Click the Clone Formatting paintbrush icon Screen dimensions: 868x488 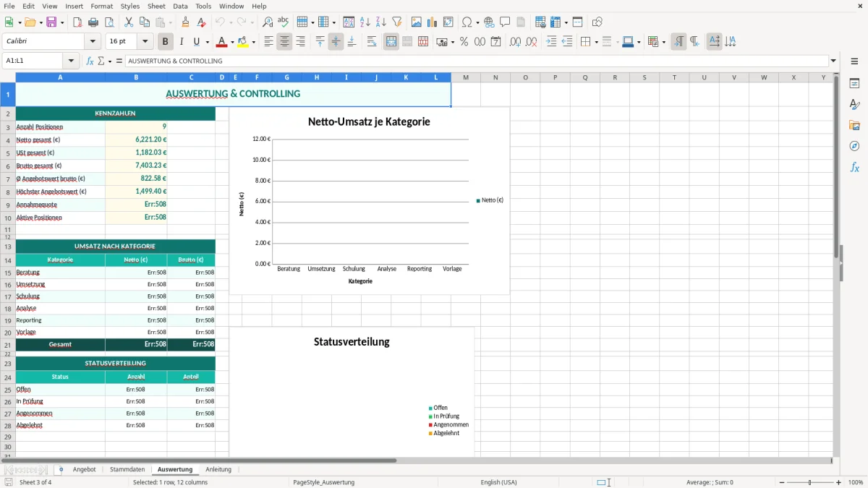[x=186, y=22]
